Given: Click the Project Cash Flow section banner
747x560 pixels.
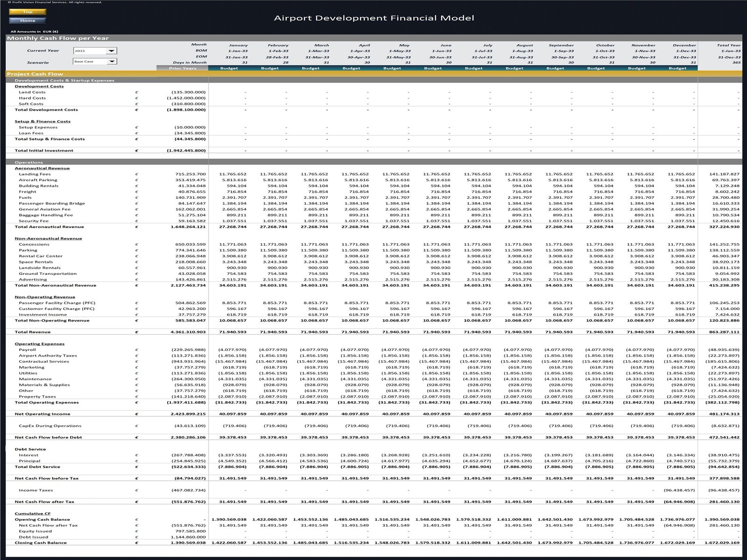Looking at the screenshot, I should click(x=35, y=74).
